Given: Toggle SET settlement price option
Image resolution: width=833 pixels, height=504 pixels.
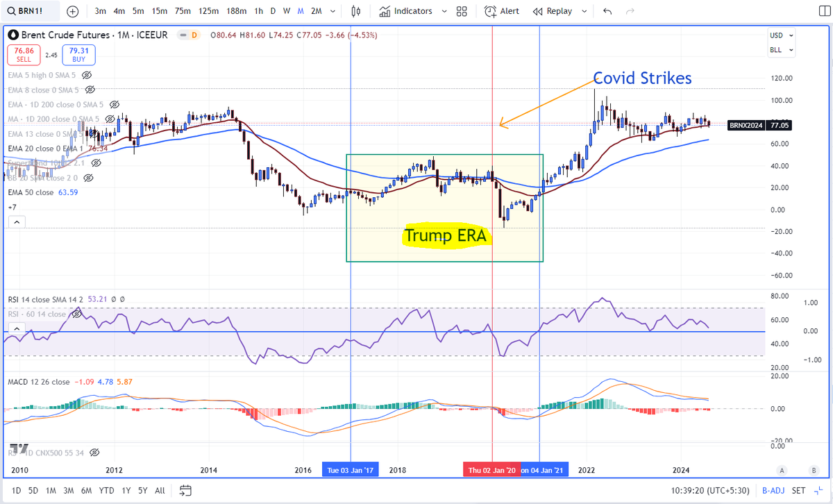Looking at the screenshot, I should point(799,490).
